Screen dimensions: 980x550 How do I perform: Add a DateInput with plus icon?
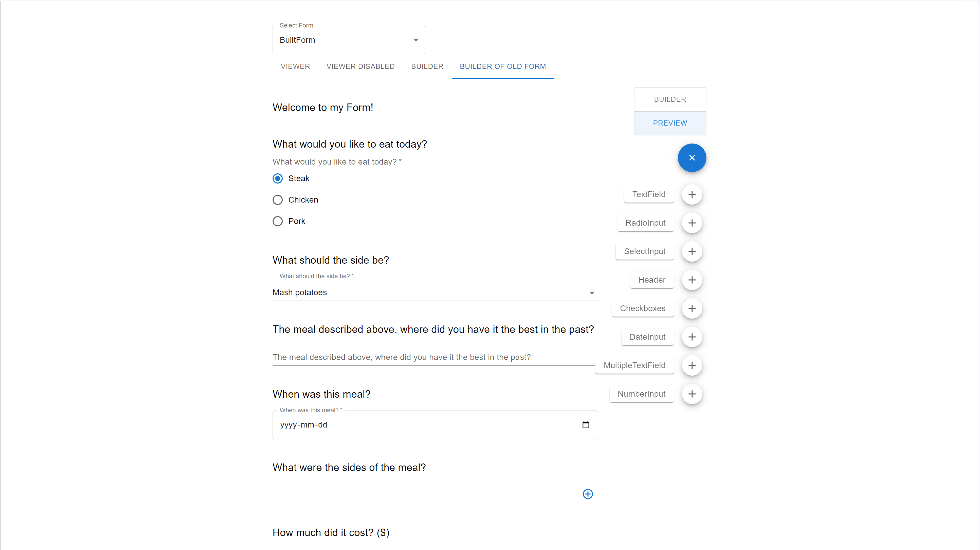pyautogui.click(x=691, y=337)
